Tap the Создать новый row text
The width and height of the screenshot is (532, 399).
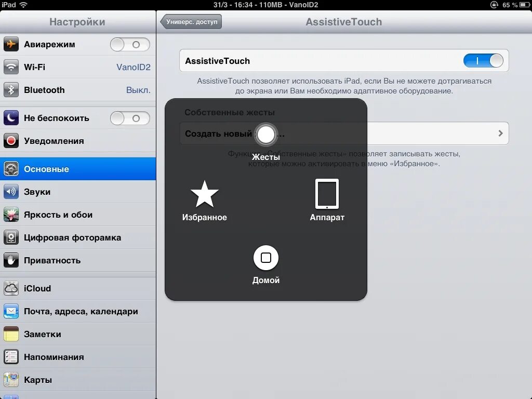tap(218, 134)
